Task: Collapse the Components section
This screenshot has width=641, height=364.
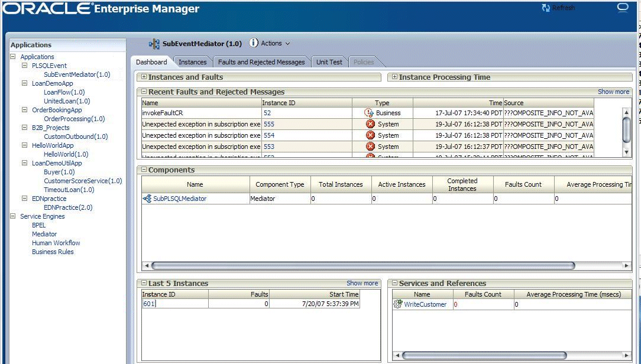Action: pyautogui.click(x=144, y=170)
